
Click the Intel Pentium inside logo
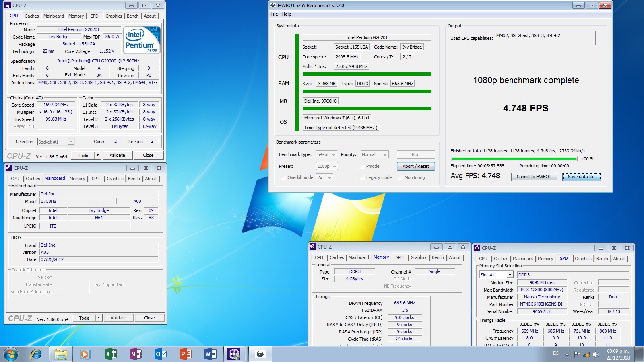pos(142,40)
